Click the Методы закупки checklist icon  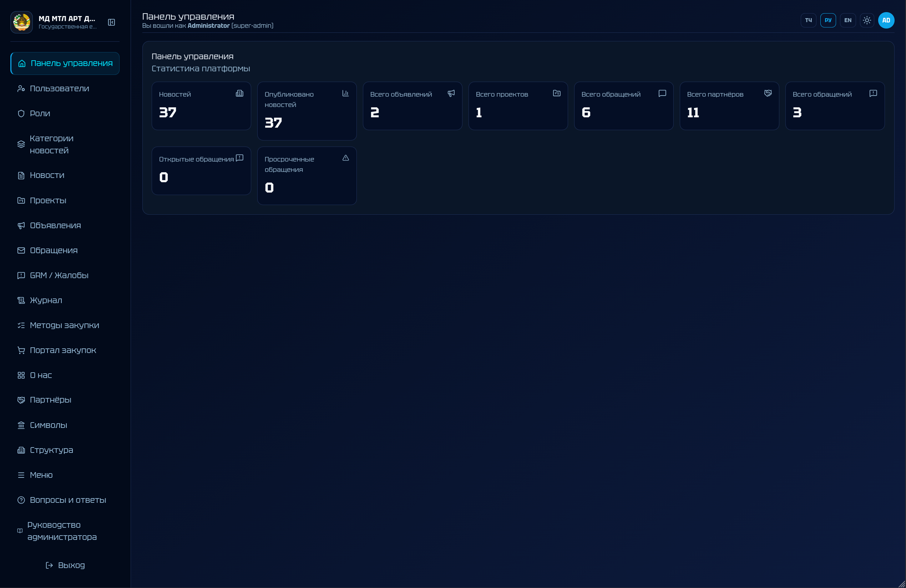(x=21, y=325)
